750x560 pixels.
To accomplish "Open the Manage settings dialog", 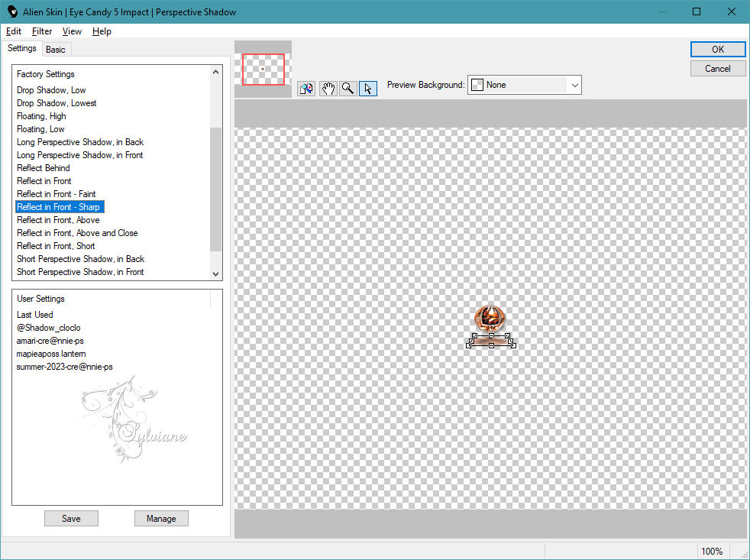I will pyautogui.click(x=161, y=518).
